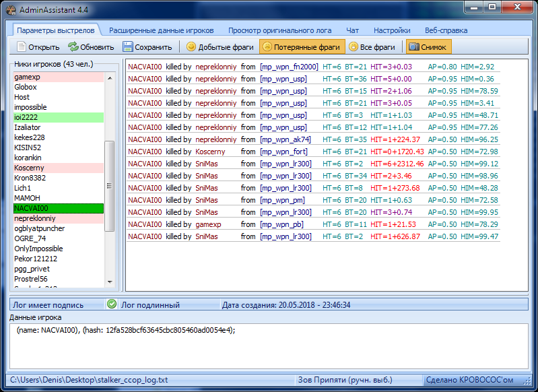The image size is (538, 392).
Task: Select player pgg_privet
Action: coord(59,269)
